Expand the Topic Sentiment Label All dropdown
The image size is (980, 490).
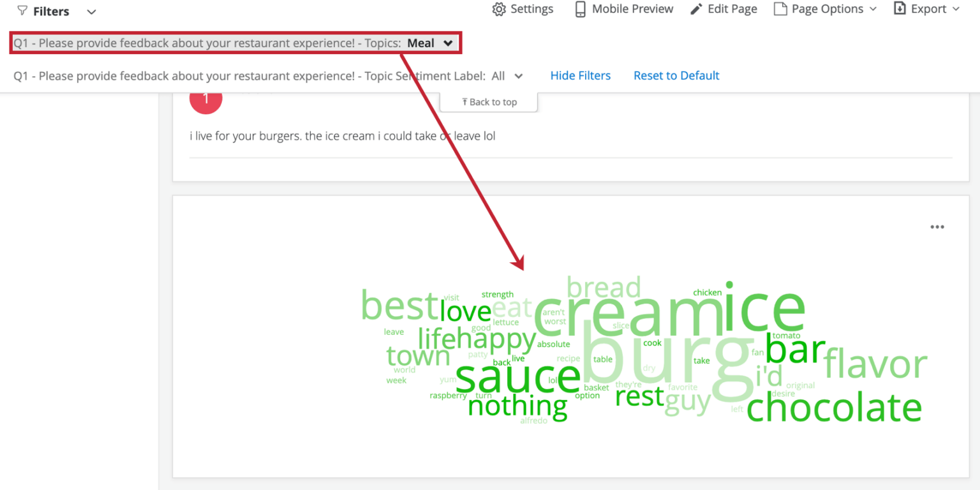point(507,76)
